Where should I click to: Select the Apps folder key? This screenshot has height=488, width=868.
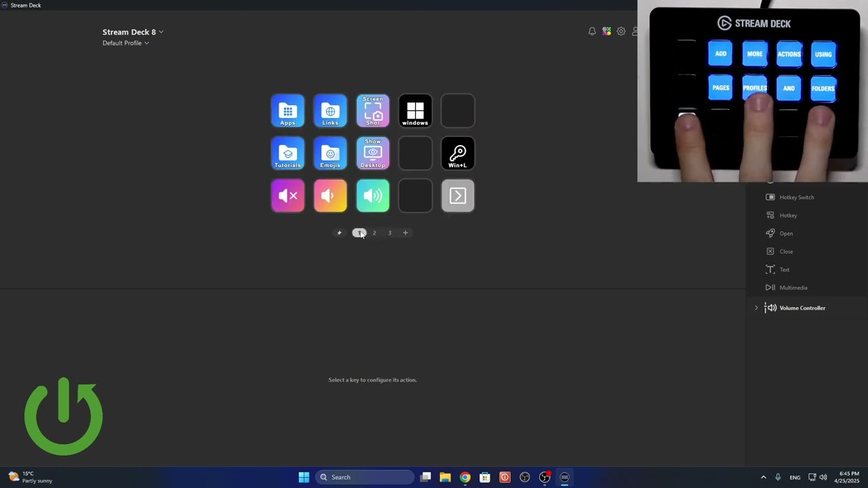288,111
